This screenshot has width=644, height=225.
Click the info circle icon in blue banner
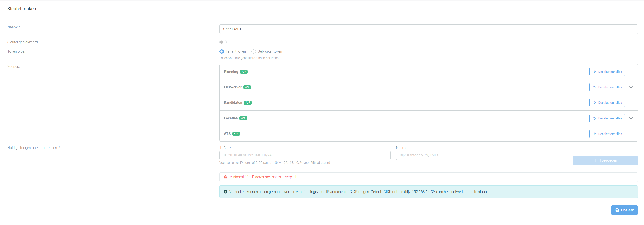pos(225,192)
